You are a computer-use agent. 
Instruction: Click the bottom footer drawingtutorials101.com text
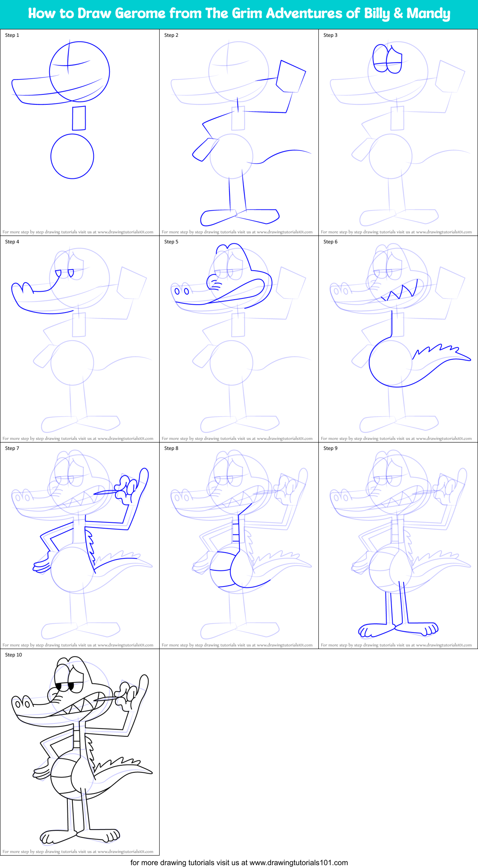pos(239,863)
